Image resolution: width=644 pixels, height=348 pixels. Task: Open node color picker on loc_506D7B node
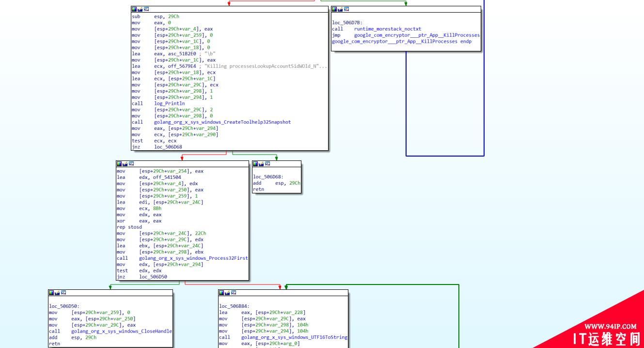(x=334, y=9)
